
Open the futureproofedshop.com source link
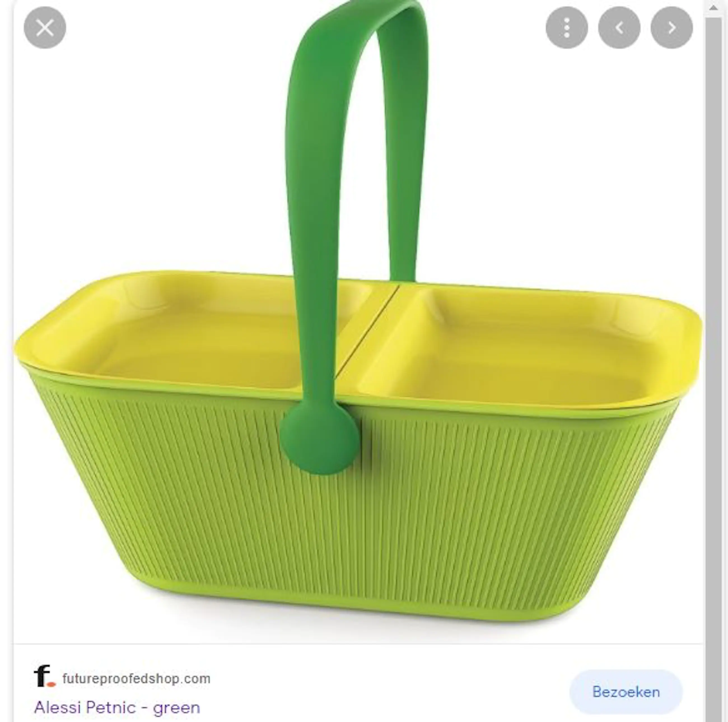[136, 679]
